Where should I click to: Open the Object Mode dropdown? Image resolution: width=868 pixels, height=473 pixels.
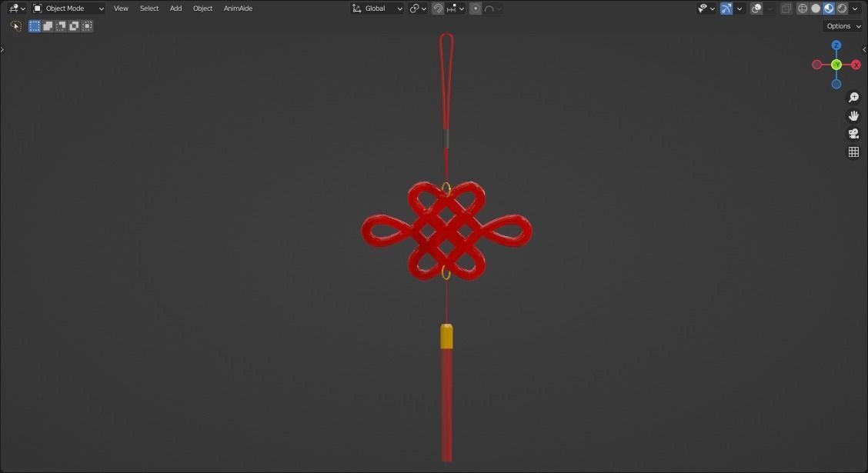pyautogui.click(x=68, y=8)
